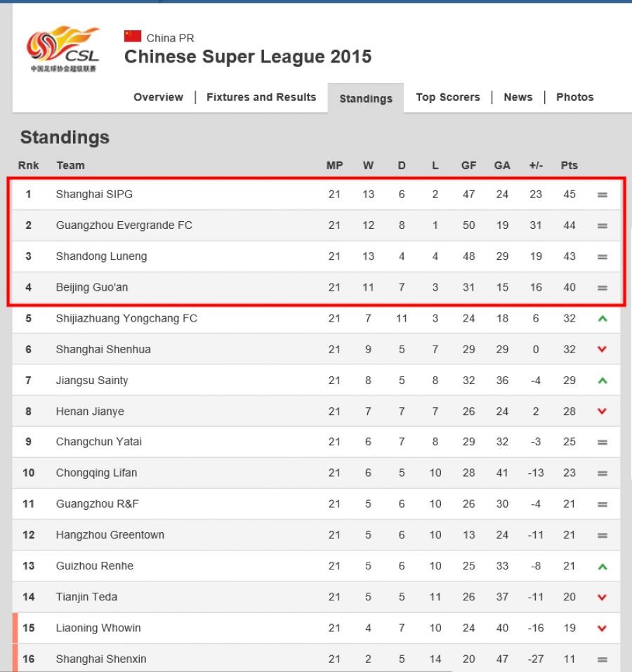The image size is (632, 672).
Task: Click the China PR flag icon
Action: pyautogui.click(x=133, y=37)
